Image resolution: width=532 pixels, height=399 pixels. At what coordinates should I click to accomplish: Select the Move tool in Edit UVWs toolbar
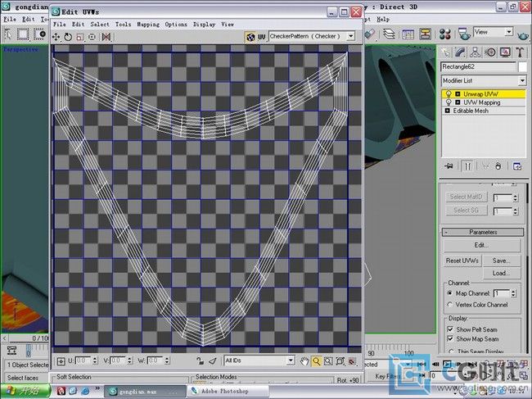coord(56,37)
